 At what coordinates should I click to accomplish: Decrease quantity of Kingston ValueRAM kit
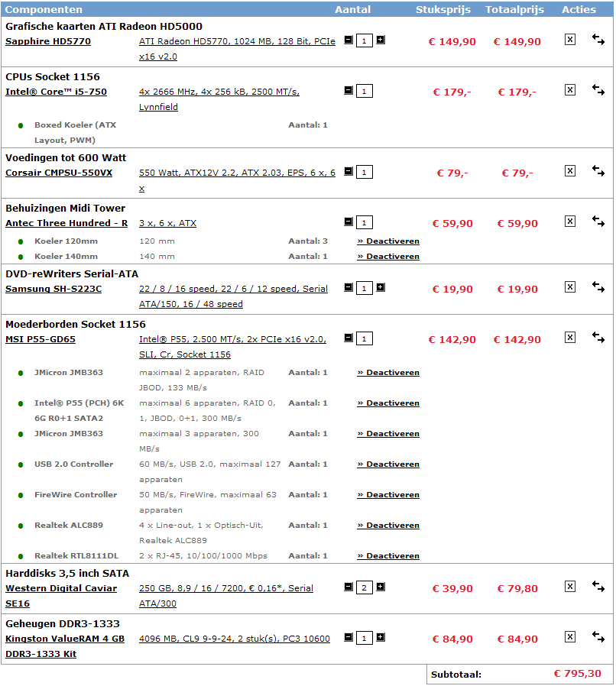[349, 637]
